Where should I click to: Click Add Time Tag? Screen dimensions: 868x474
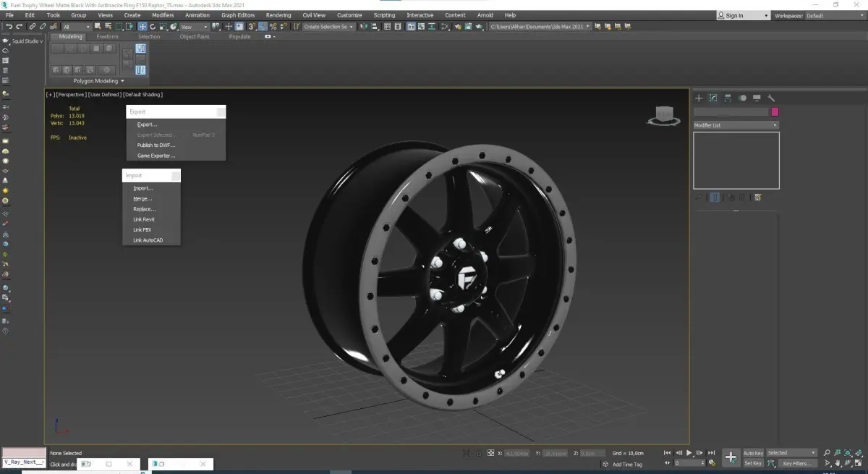(x=626, y=464)
